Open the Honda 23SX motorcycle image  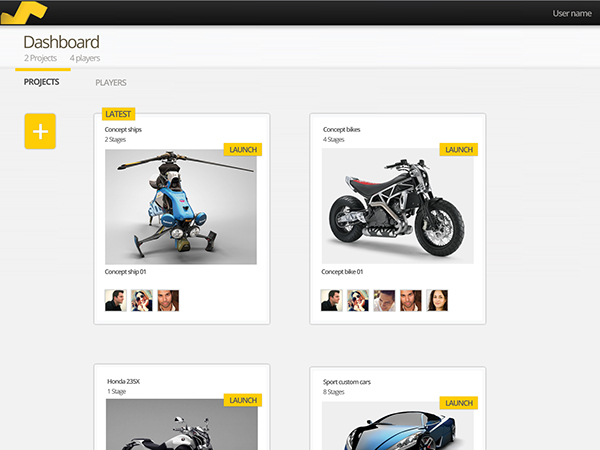tap(182, 424)
